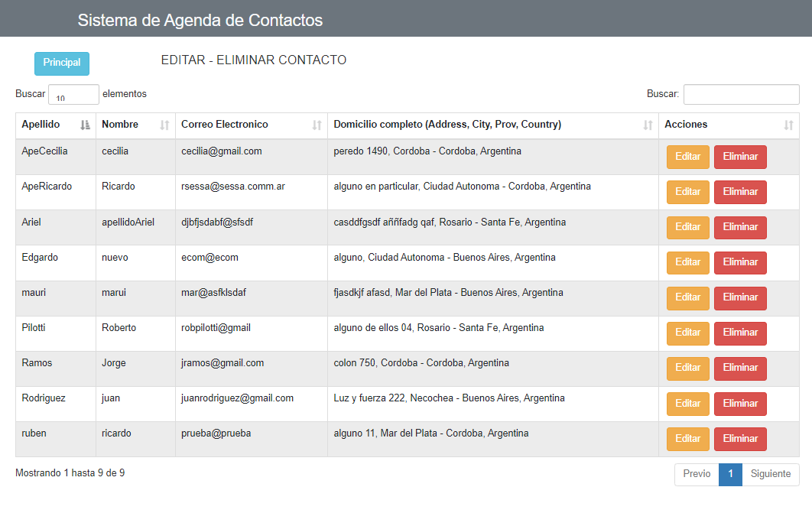Edit the ApeCecilia contact
The image size is (812, 513).
687,157
